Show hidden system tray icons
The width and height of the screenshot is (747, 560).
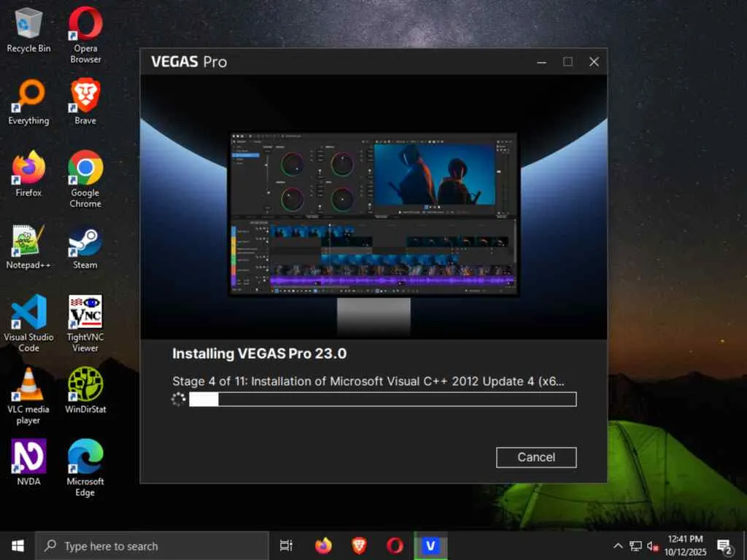tap(618, 545)
